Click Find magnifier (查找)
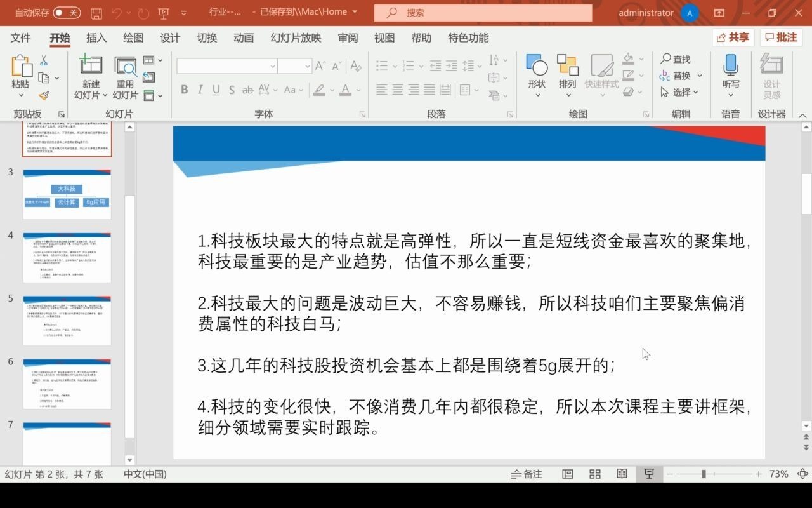 point(676,59)
